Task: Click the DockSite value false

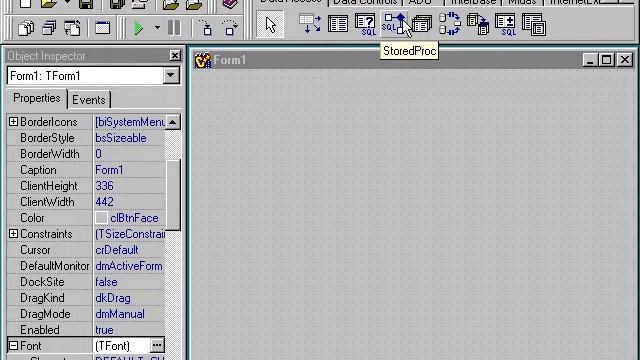Action: pos(106,282)
